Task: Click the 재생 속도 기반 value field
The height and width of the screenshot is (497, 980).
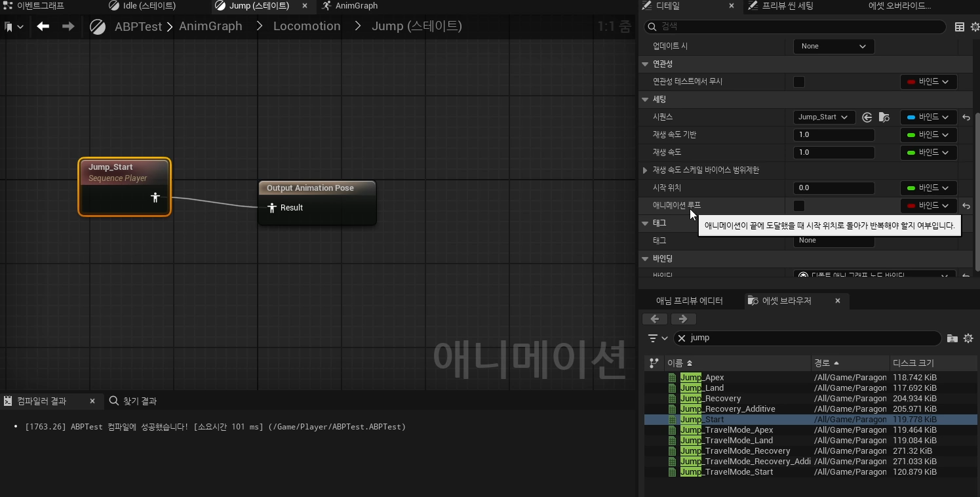Action: [834, 135]
